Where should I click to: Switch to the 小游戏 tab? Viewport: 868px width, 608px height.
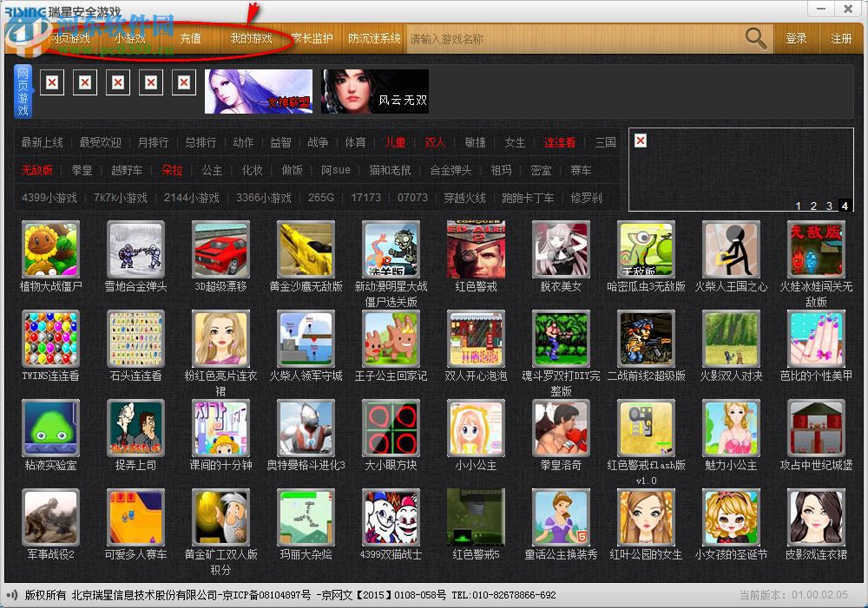point(129,39)
